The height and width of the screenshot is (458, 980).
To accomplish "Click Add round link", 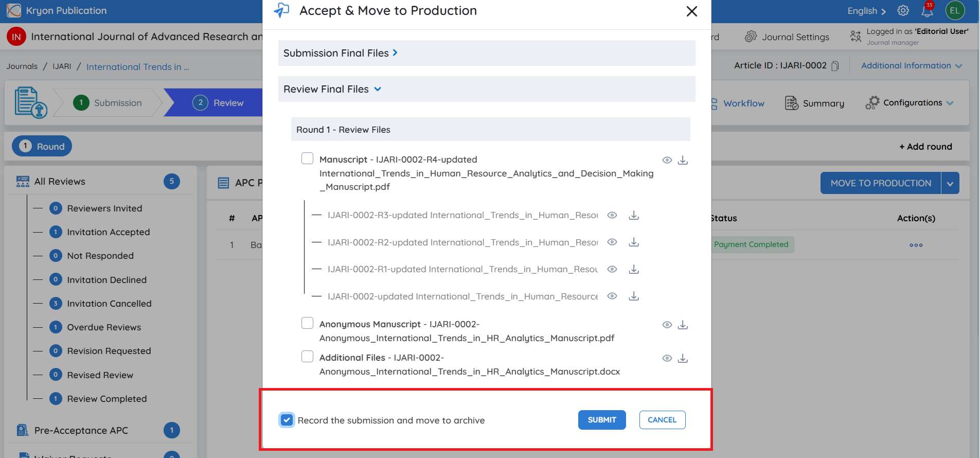I will click(x=925, y=147).
